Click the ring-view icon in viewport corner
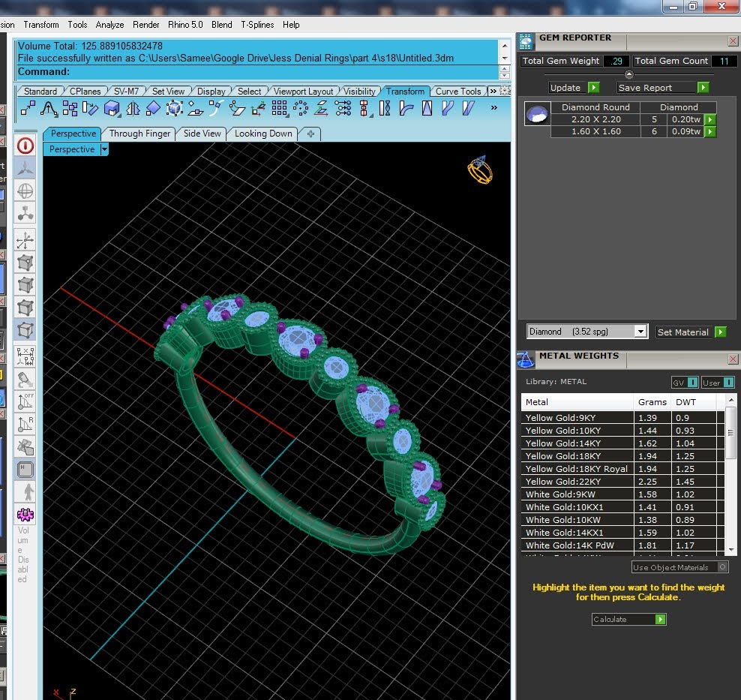This screenshot has height=700, width=741. (x=480, y=170)
